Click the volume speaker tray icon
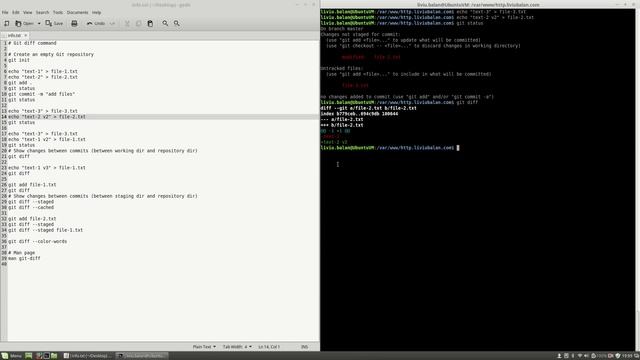Image resolution: width=640 pixels, height=360 pixels. 586,356
